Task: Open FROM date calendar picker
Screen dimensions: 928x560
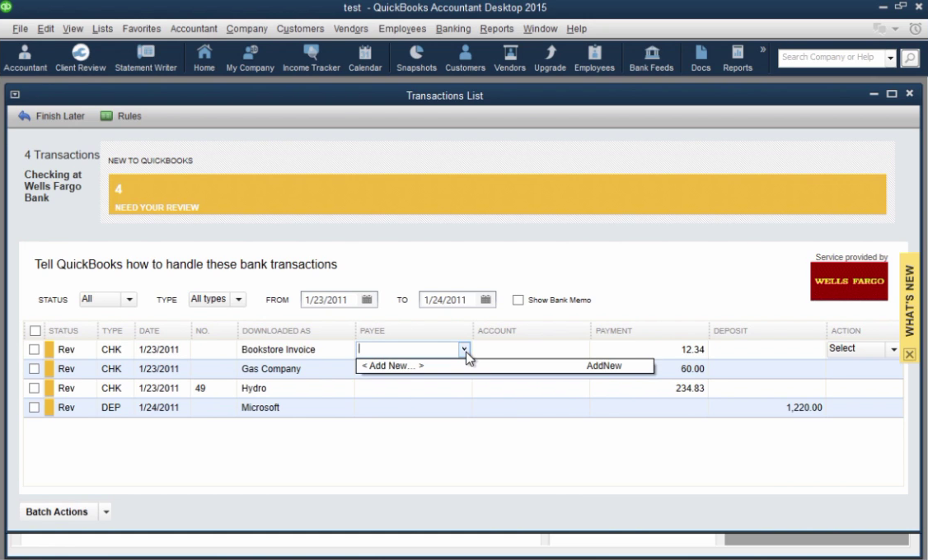Action: [x=367, y=300]
